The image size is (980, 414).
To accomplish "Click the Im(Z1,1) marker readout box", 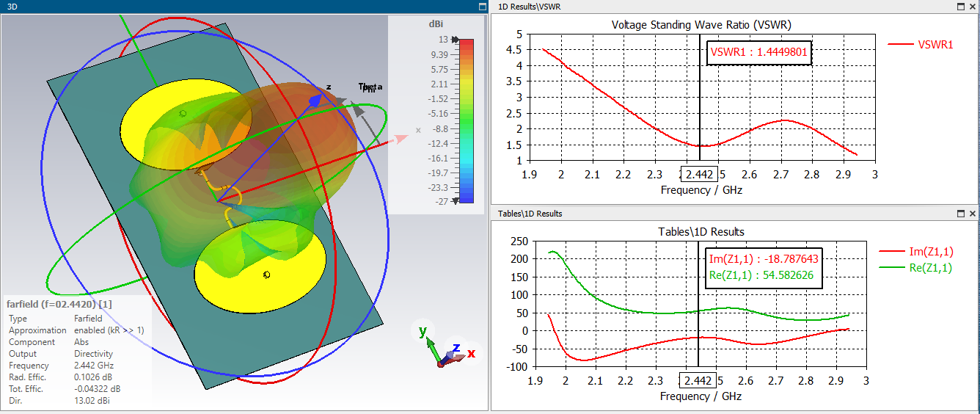I will 764,259.
